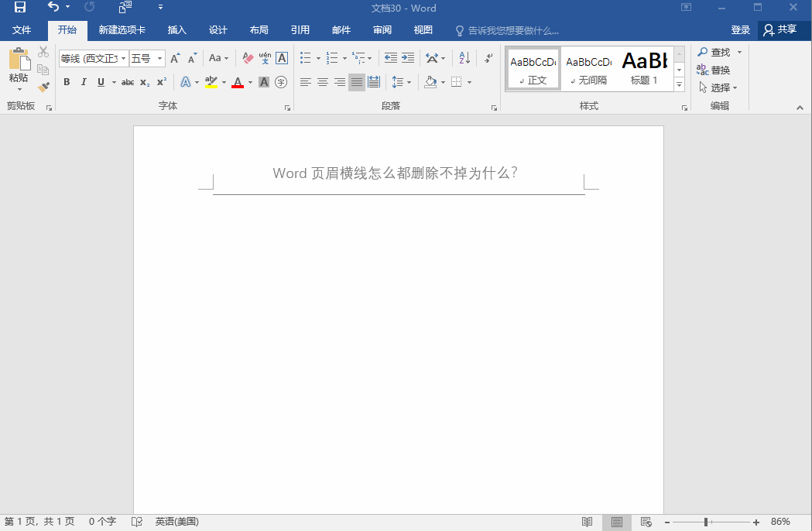This screenshot has height=531, width=812.
Task: Activate the Format Painter brush
Action: point(43,87)
